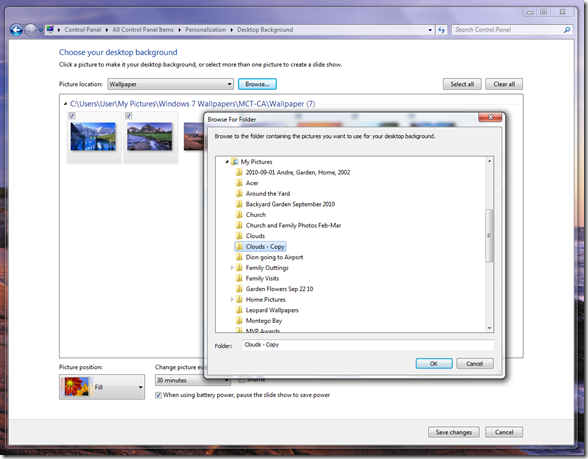Click the folder tree scroll up arrow
The height and width of the screenshot is (459, 588).
(489, 161)
